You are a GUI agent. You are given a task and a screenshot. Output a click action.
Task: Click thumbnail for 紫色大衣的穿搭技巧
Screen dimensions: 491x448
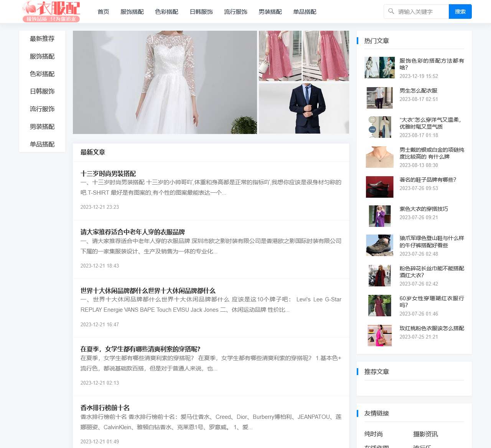tap(380, 216)
